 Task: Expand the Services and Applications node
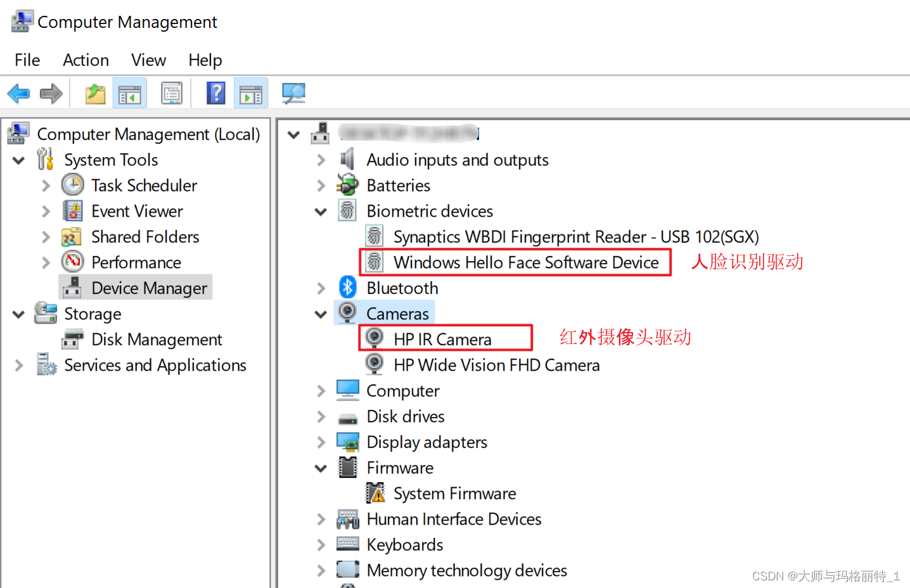pos(19,366)
